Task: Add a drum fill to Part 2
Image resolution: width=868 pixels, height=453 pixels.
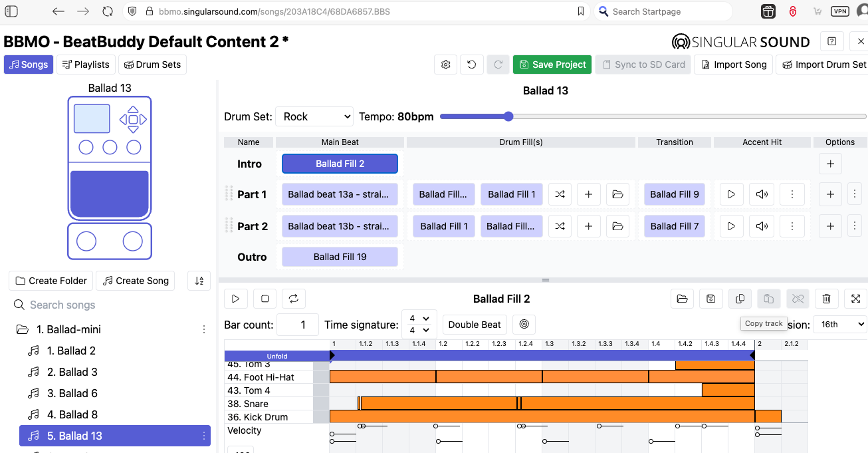Action: 589,226
